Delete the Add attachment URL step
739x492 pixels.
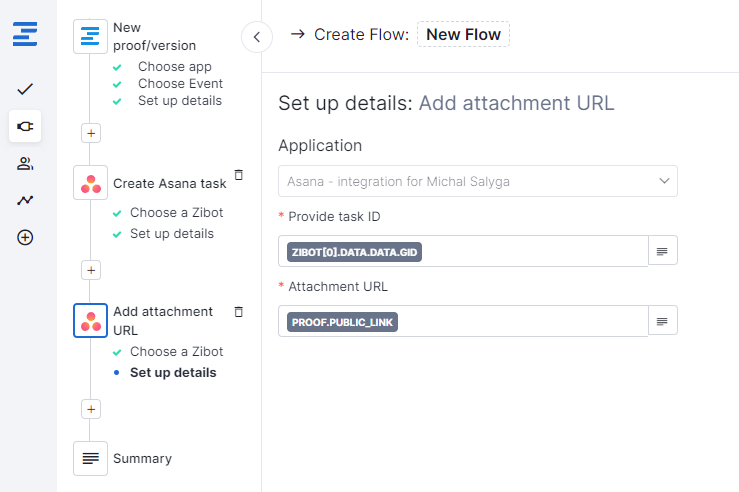[238, 312]
